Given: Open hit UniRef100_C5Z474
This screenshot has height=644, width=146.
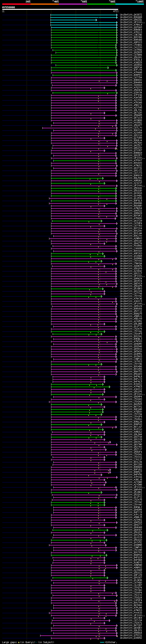Looking at the screenshot, I should tap(131, 329).
